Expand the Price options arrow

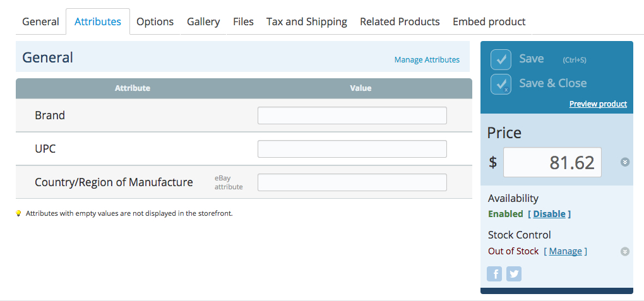point(624,162)
